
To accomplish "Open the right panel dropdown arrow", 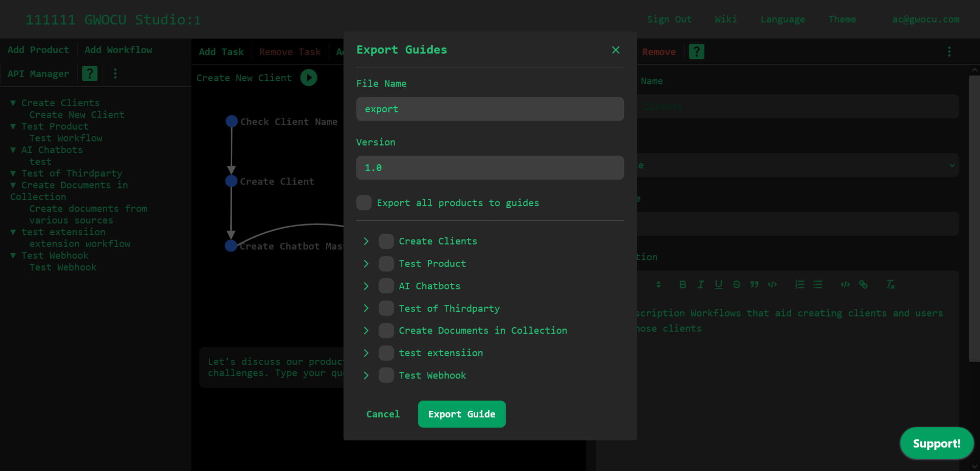I will [952, 165].
